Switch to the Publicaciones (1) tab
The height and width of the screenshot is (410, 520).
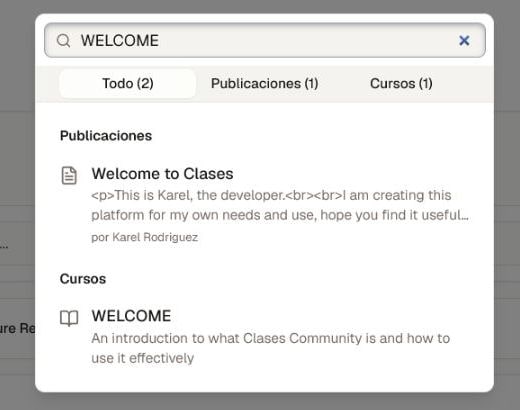click(265, 83)
